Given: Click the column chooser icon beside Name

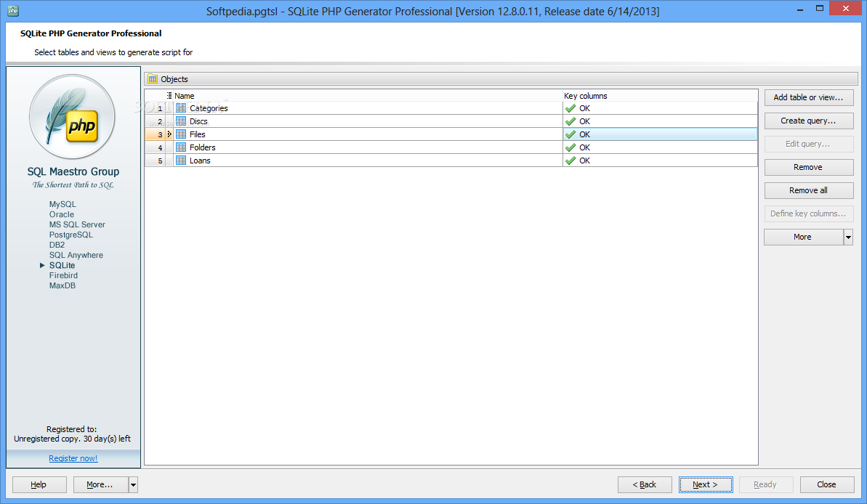Looking at the screenshot, I should click(x=169, y=96).
